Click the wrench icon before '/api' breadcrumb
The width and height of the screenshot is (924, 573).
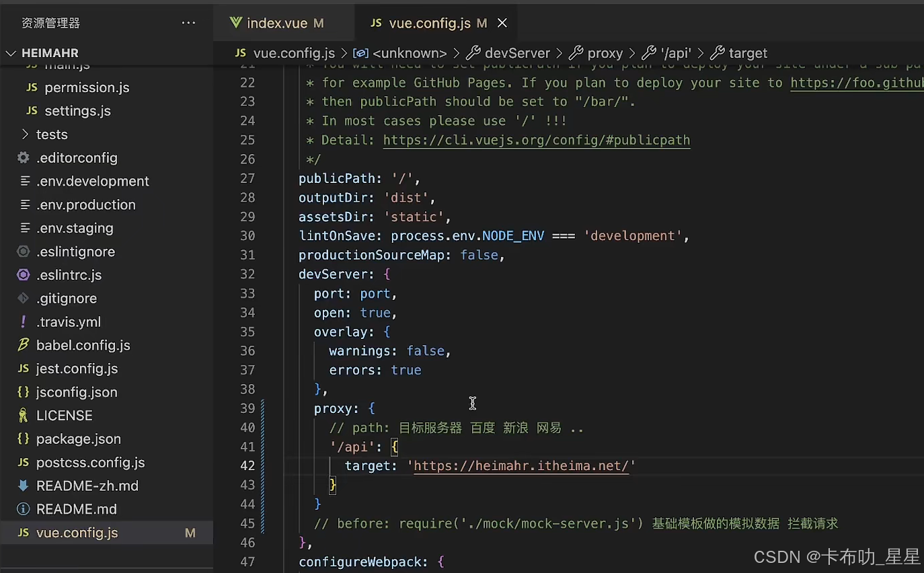tap(649, 53)
